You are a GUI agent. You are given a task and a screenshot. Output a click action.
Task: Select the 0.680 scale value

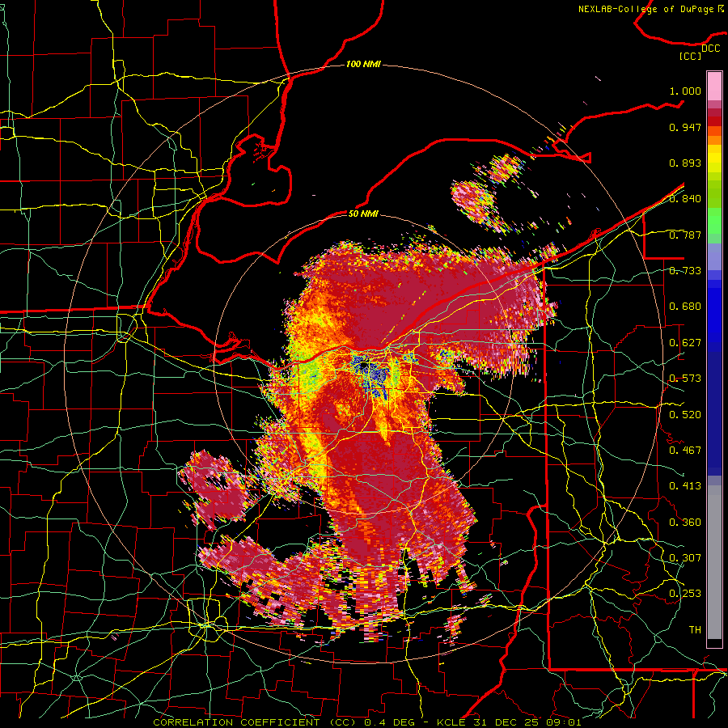685,307
